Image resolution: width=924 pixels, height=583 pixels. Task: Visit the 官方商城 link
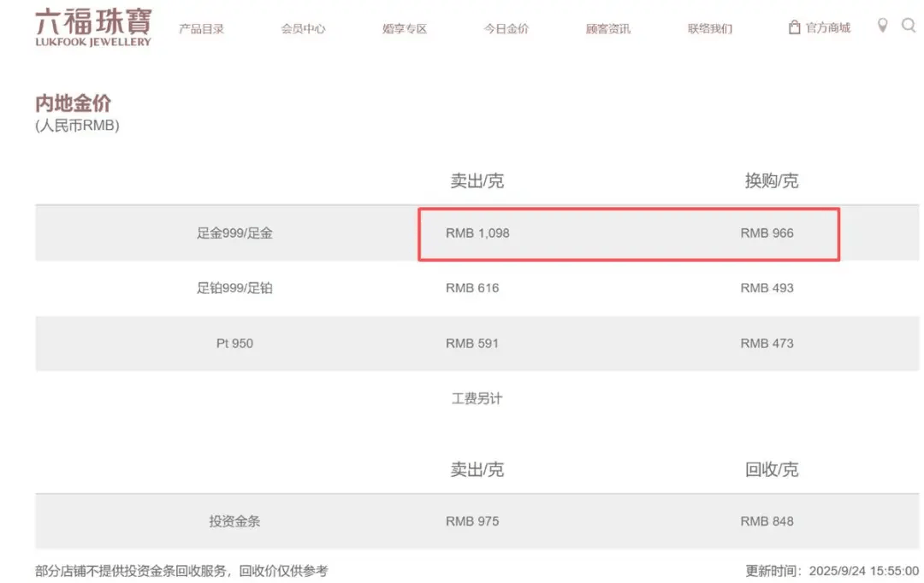[x=827, y=28]
